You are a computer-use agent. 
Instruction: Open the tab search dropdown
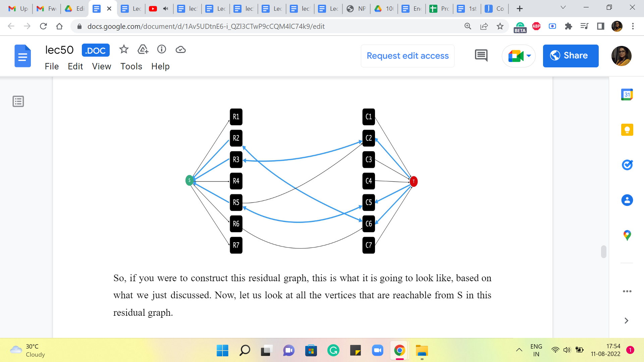[x=563, y=8]
